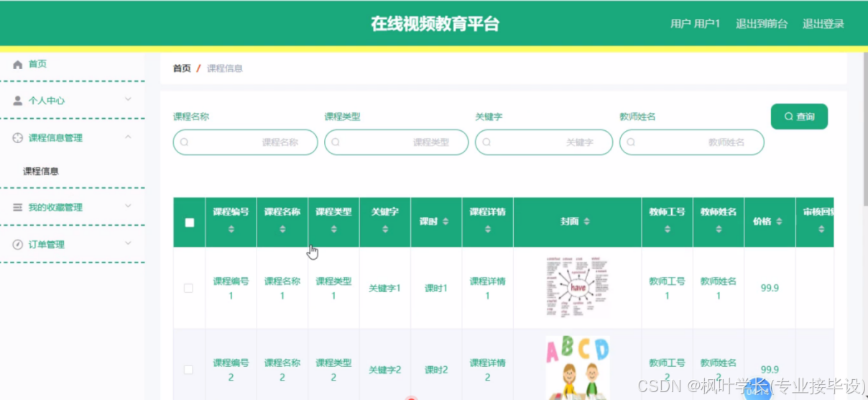Click the 查询 search button

799,117
